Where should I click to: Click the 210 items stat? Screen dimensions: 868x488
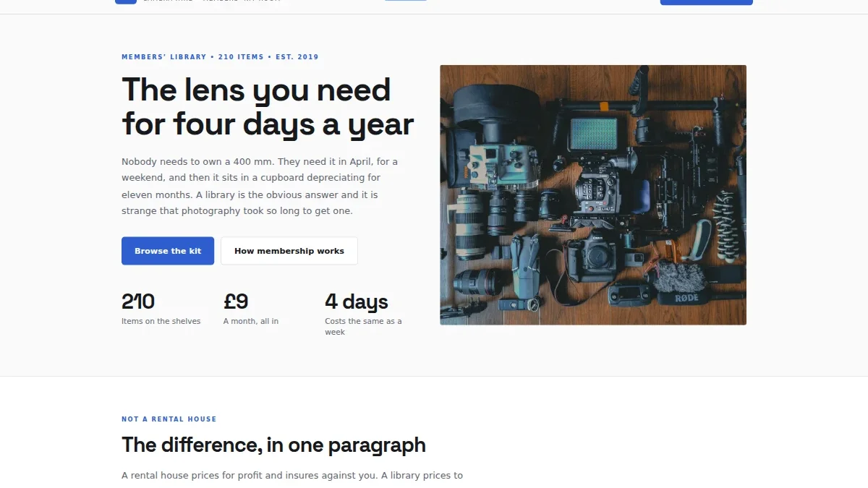coord(161,309)
